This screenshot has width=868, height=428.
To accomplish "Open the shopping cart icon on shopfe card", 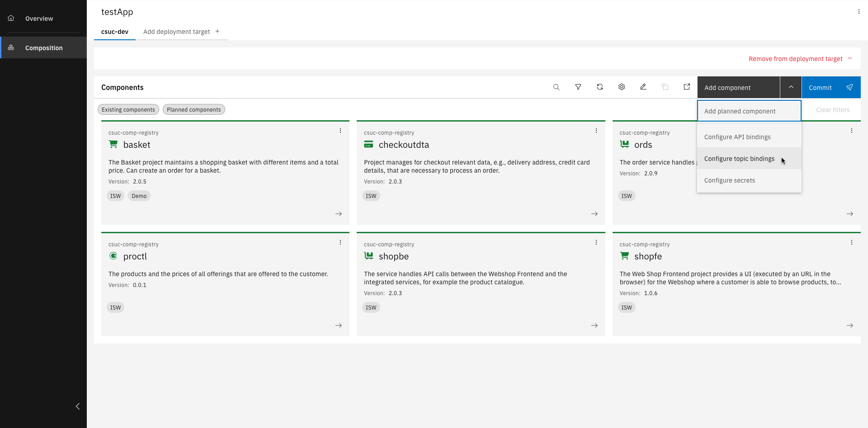I will (625, 255).
